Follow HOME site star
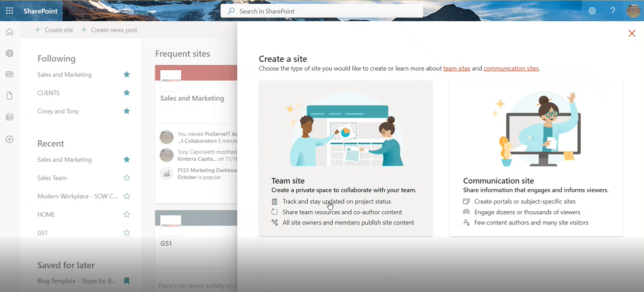644x292 pixels. click(127, 214)
